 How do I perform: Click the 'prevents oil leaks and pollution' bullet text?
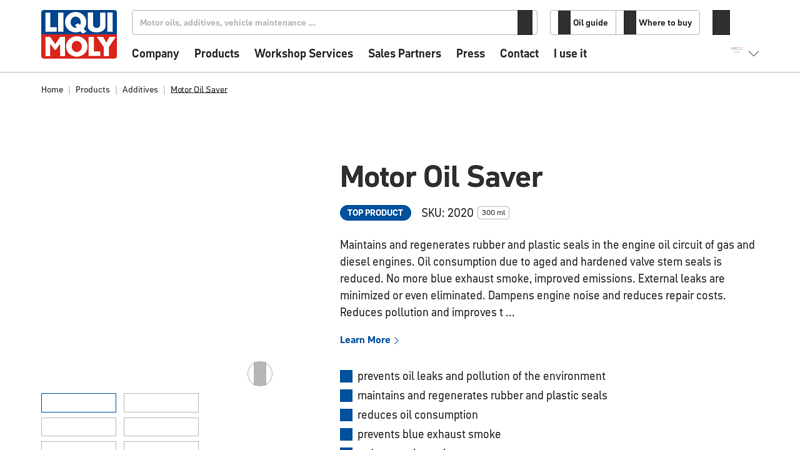(x=481, y=376)
